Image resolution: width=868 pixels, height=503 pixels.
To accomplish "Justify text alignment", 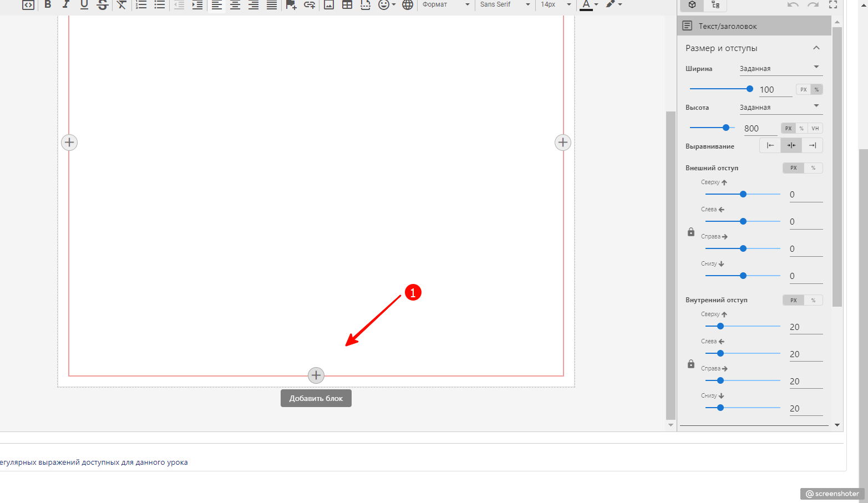I will (x=272, y=5).
